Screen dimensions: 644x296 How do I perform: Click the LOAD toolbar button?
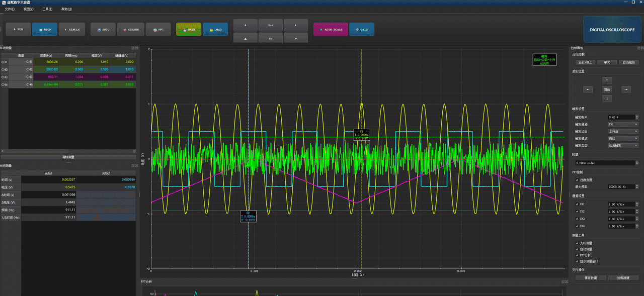click(215, 30)
